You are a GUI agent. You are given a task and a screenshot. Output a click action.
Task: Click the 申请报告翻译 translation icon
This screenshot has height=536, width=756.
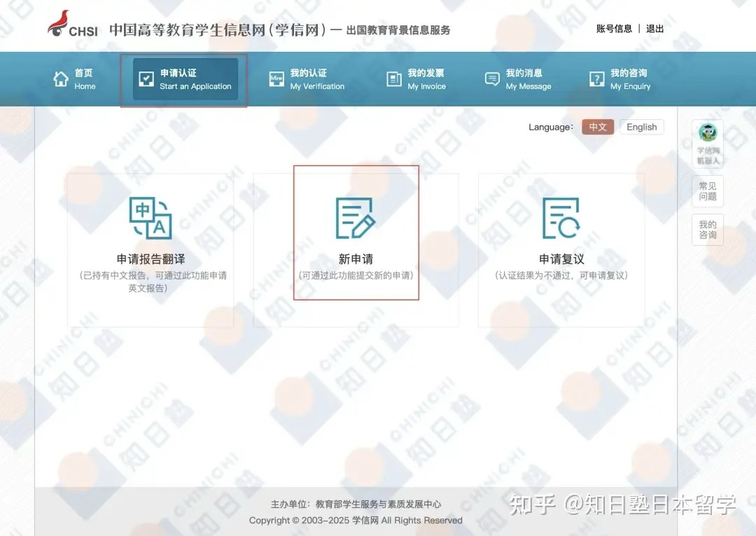150,218
